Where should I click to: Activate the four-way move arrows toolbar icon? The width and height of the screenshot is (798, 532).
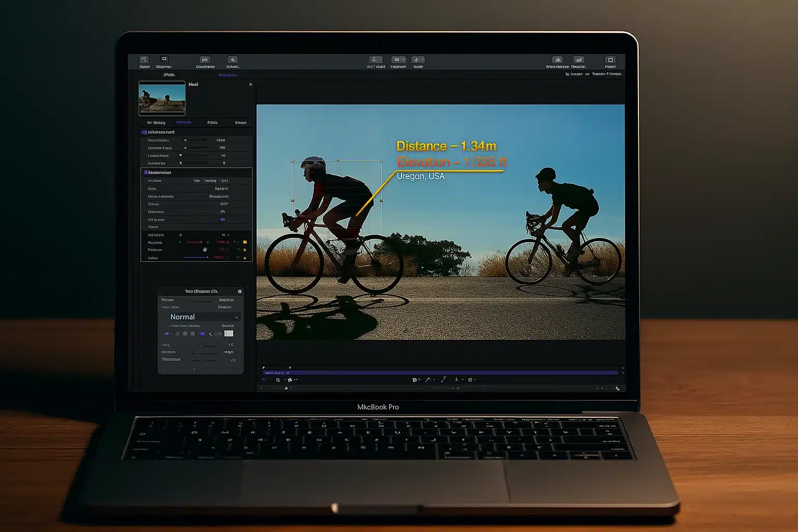[418, 60]
